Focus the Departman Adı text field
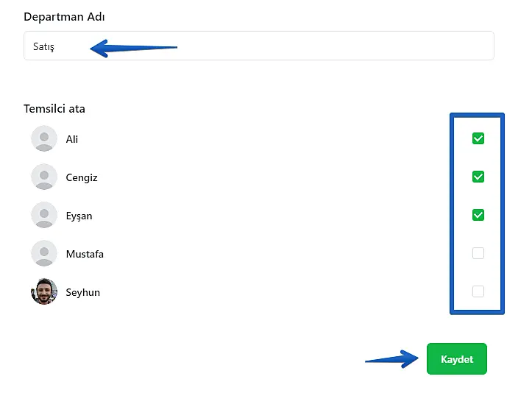This screenshot has width=532, height=393. coord(294,46)
